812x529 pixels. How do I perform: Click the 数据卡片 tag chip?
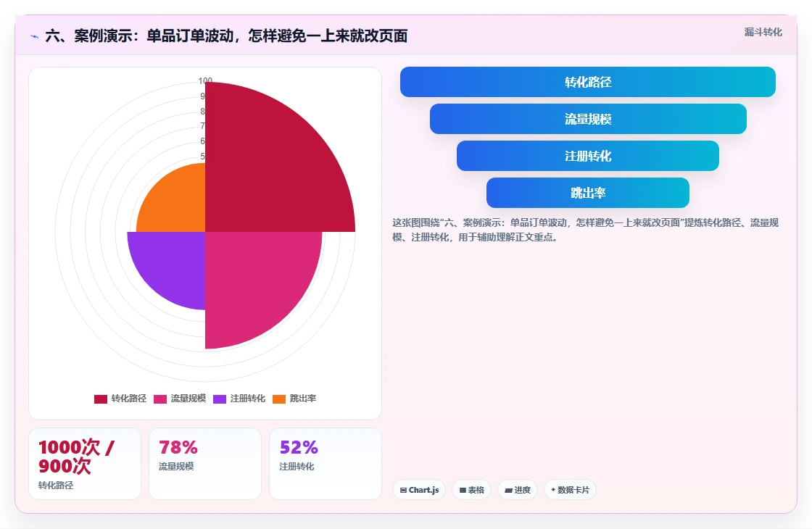click(x=570, y=490)
